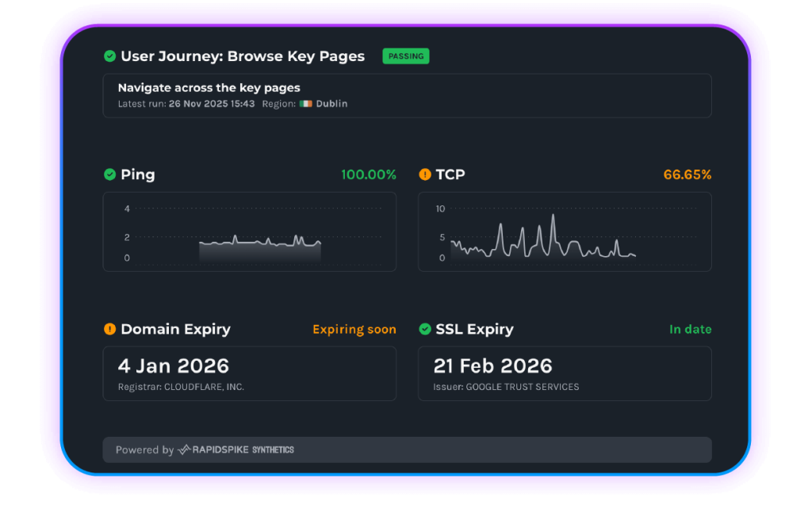
Task: Click the green check icon next to Ping
Action: tap(110, 174)
